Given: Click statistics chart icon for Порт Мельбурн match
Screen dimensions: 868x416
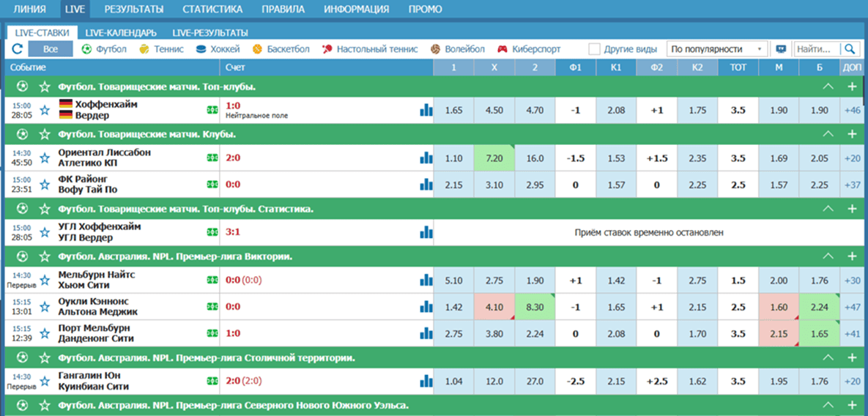Looking at the screenshot, I should pyautogui.click(x=426, y=333).
